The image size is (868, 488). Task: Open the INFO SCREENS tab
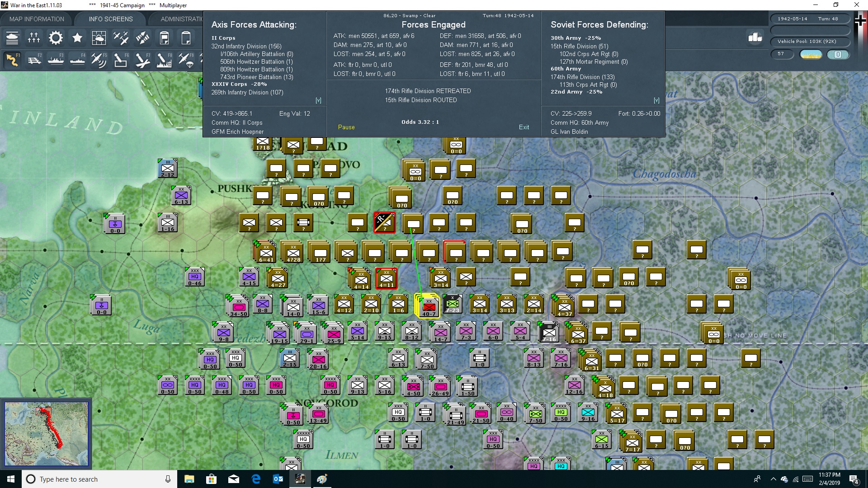pyautogui.click(x=111, y=19)
